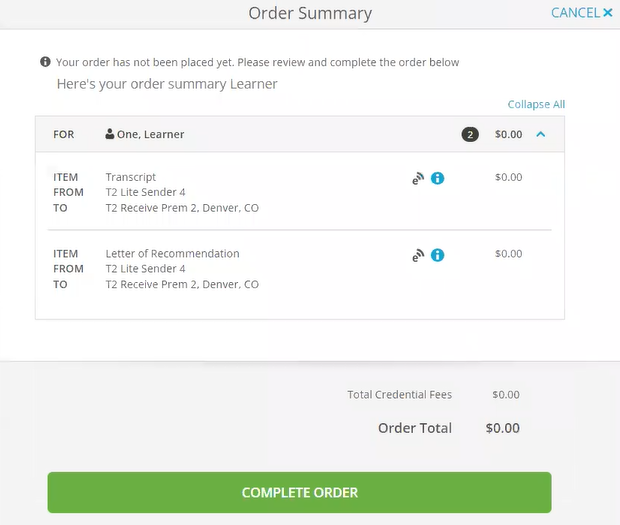Screen dimensions: 620x525
Task: Click the One, Learner name in header
Action: point(151,134)
